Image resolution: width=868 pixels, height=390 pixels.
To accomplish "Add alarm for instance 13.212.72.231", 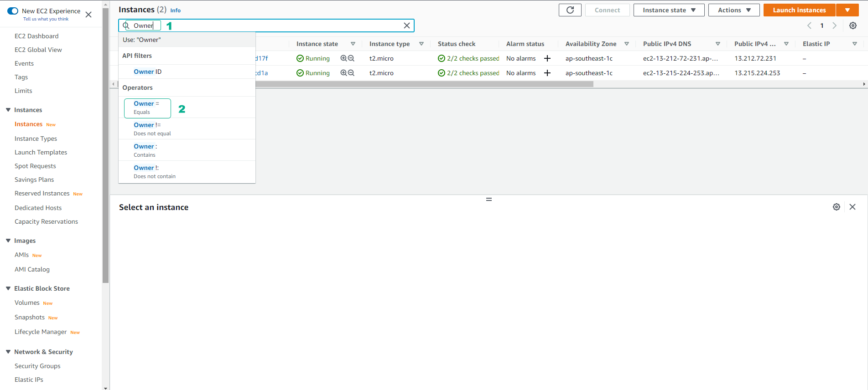I will pyautogui.click(x=547, y=58).
